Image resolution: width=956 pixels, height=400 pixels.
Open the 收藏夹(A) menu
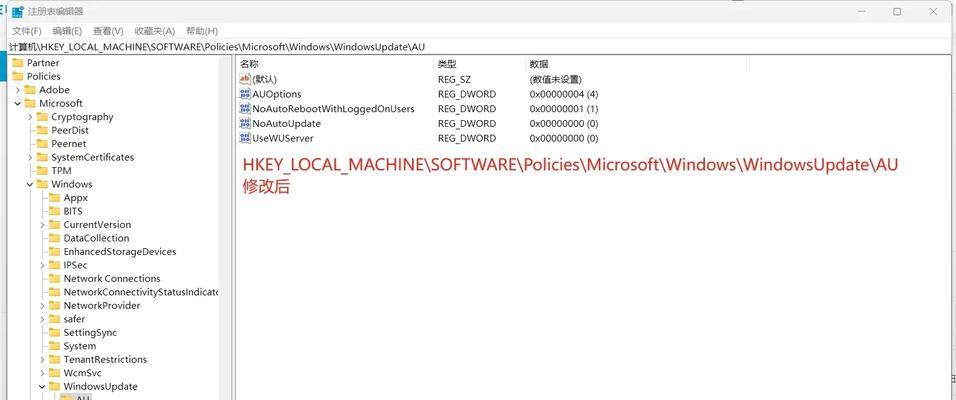pos(154,31)
